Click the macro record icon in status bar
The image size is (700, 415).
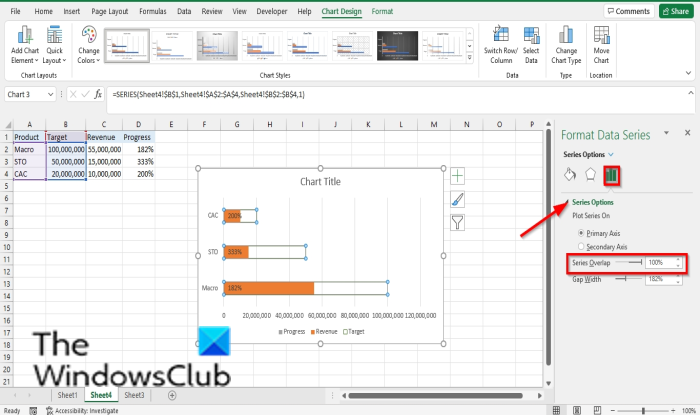pos(33,411)
